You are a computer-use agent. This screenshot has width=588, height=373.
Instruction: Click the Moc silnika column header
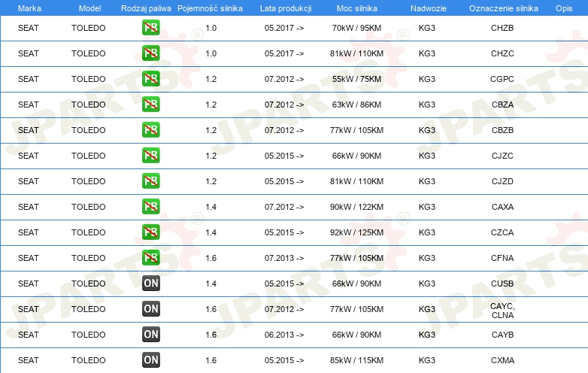357,8
